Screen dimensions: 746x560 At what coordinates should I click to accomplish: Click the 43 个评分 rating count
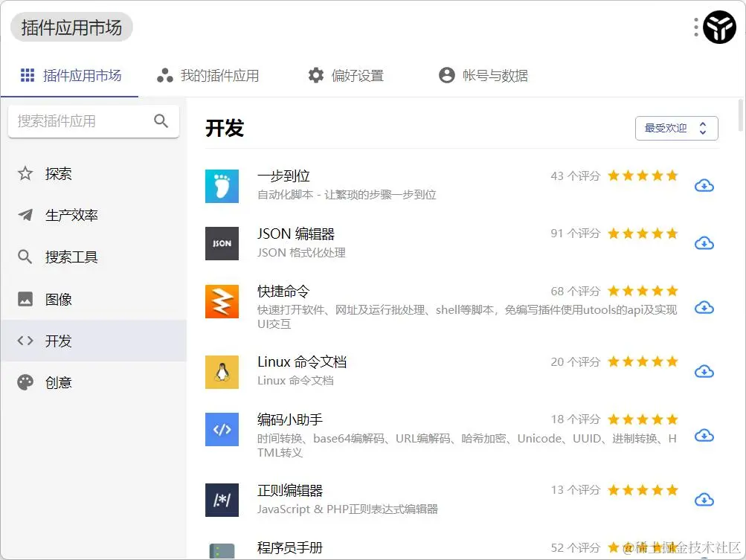click(x=576, y=176)
